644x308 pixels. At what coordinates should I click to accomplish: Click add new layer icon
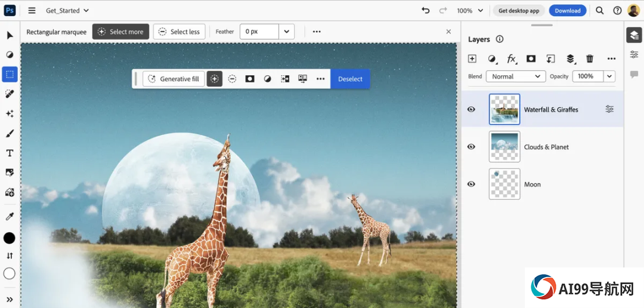click(x=472, y=59)
